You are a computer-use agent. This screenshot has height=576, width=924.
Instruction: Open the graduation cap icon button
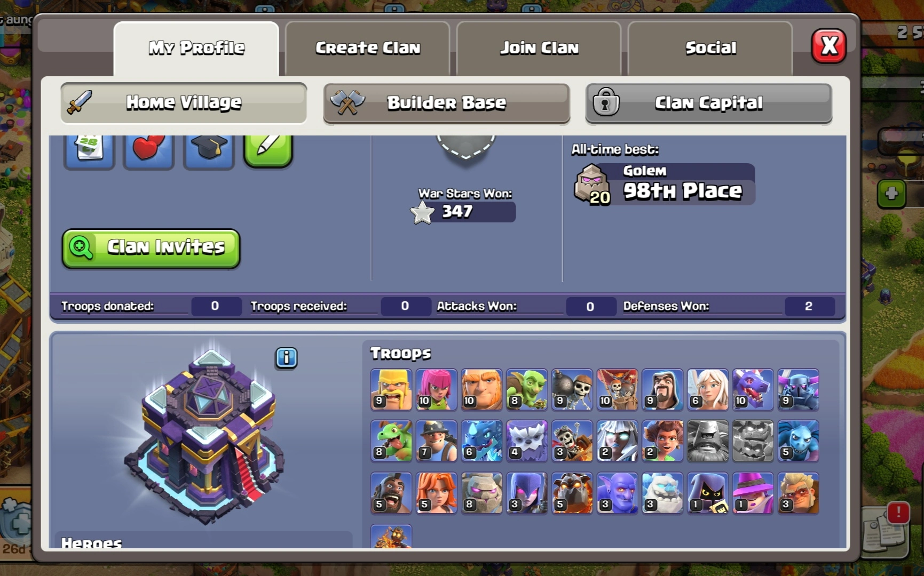pos(209,151)
